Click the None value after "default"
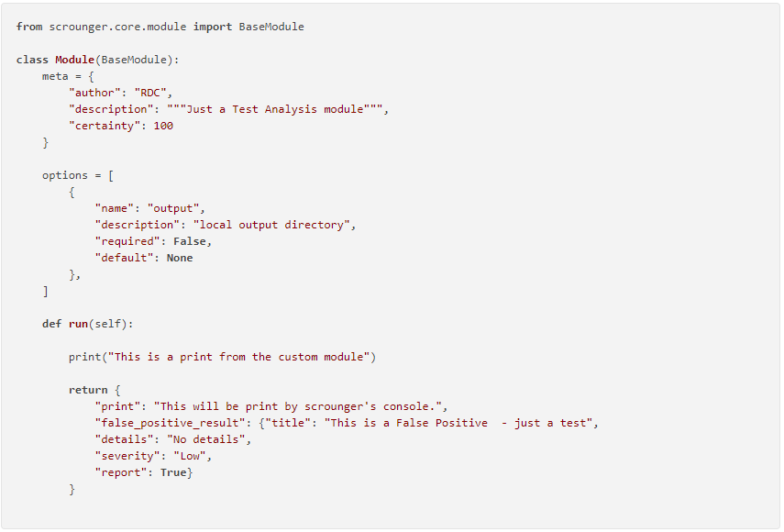 [x=180, y=258]
